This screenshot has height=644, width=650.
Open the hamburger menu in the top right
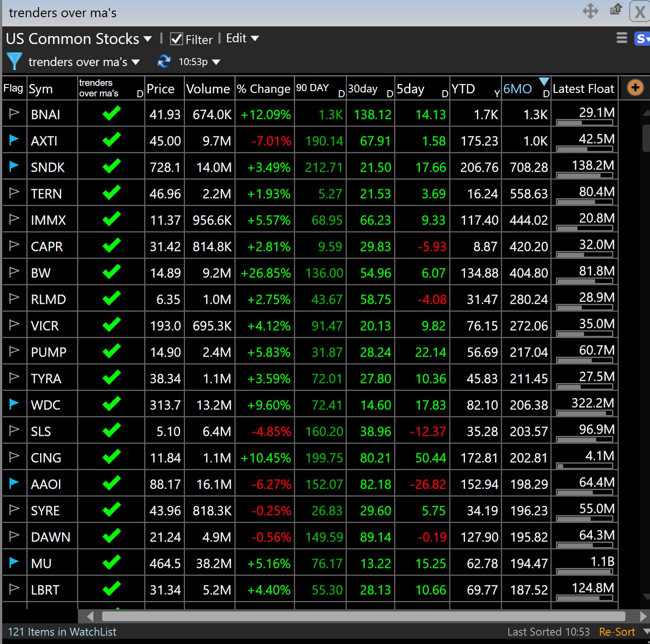point(622,38)
